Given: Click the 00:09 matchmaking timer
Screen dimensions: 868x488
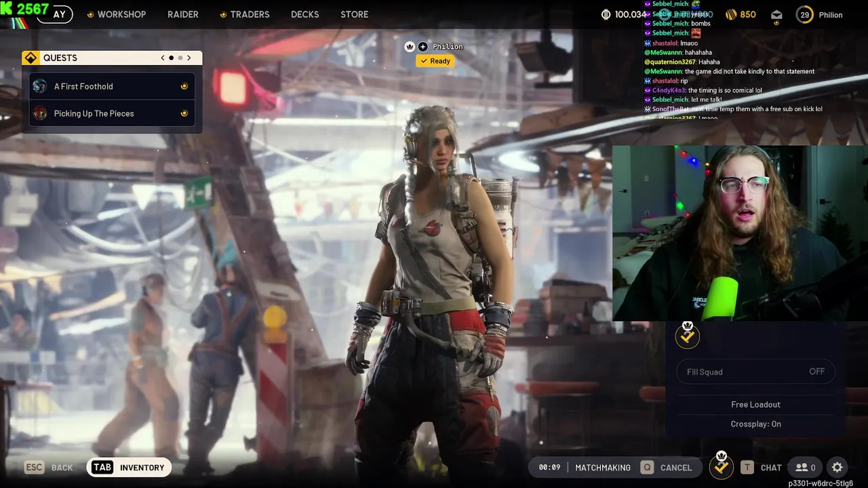Looking at the screenshot, I should [x=549, y=467].
